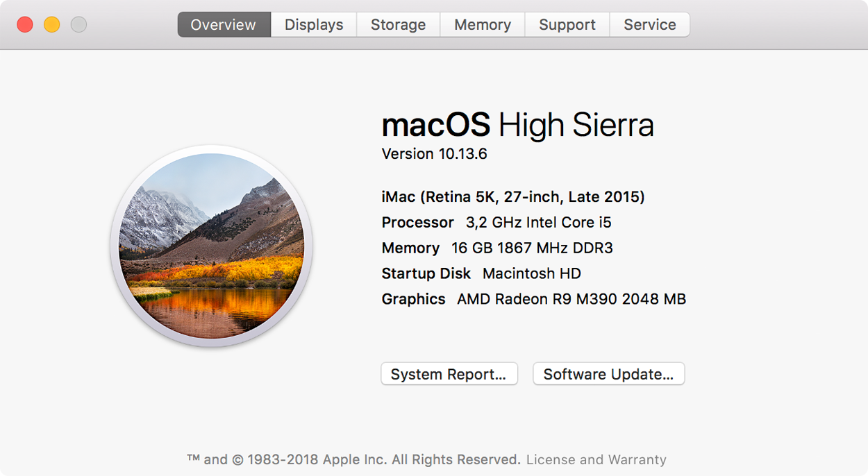
Task: Close the About This Mac window
Action: [x=25, y=25]
